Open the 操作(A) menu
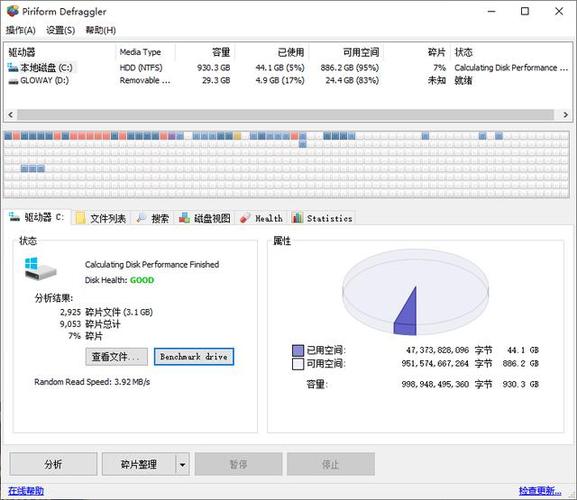The height and width of the screenshot is (500, 577). [21, 30]
